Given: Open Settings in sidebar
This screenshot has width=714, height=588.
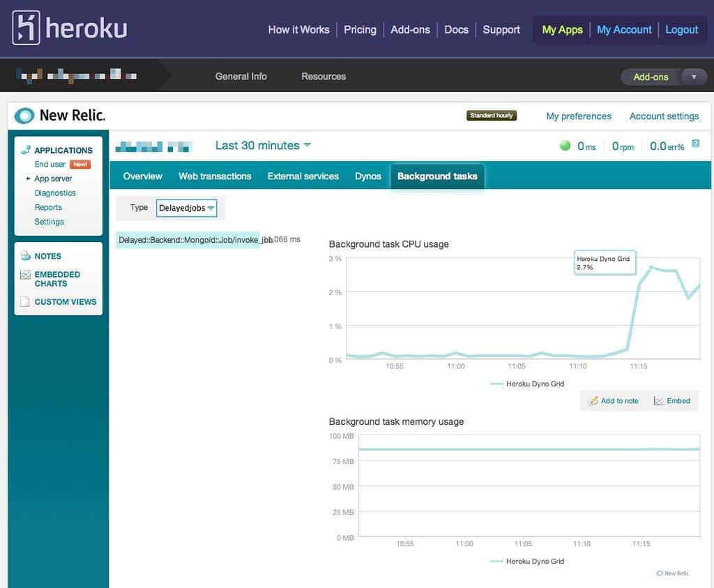Looking at the screenshot, I should click(50, 221).
